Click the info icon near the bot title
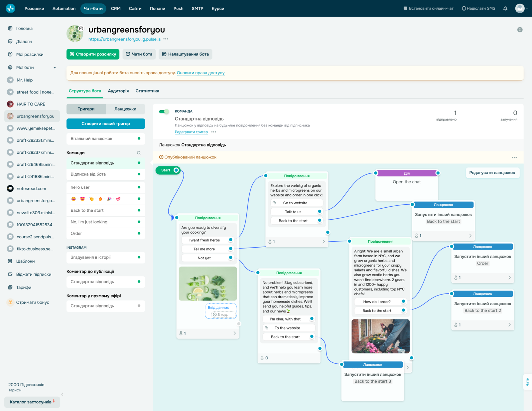The height and width of the screenshot is (411, 532). click(x=520, y=30)
